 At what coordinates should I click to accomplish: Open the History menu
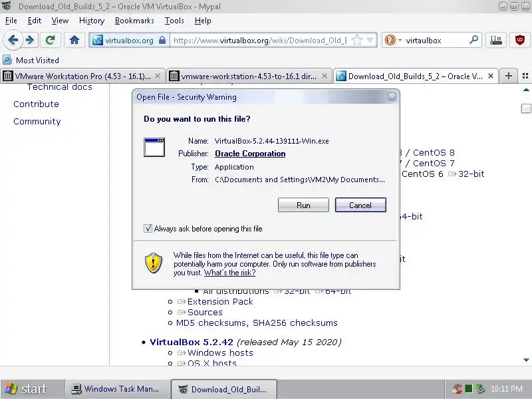92,21
